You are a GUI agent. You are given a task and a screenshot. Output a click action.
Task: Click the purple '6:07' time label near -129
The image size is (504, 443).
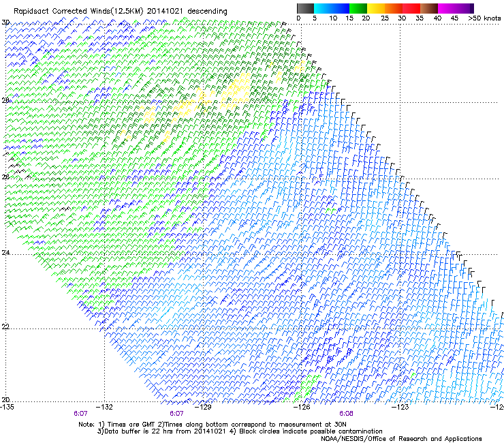pyautogui.click(x=176, y=414)
